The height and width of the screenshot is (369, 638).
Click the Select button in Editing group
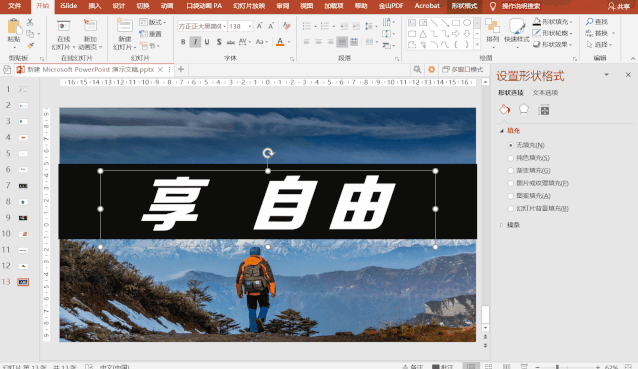tap(600, 44)
